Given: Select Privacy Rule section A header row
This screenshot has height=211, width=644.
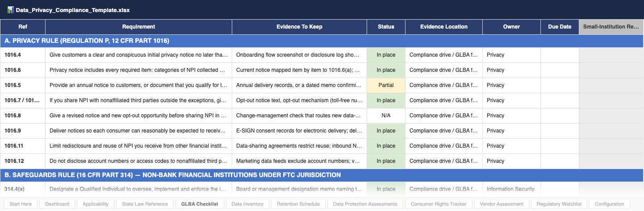Looking at the screenshot, I should [322, 41].
